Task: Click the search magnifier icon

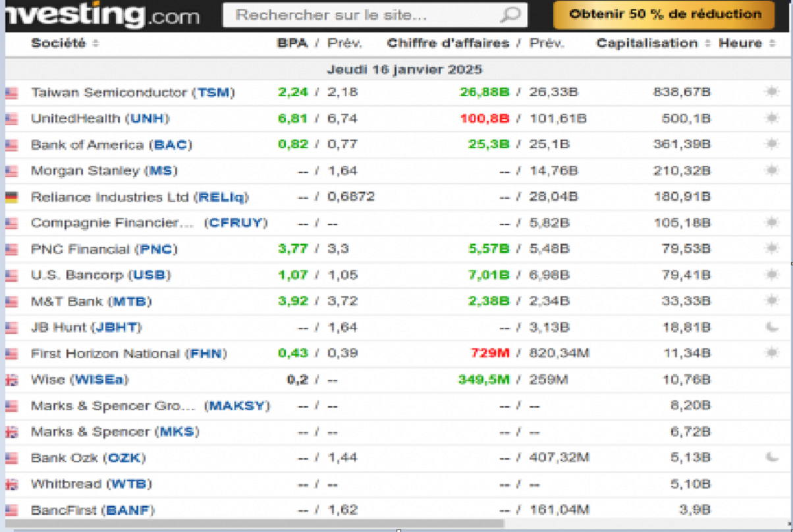Action: tap(510, 14)
